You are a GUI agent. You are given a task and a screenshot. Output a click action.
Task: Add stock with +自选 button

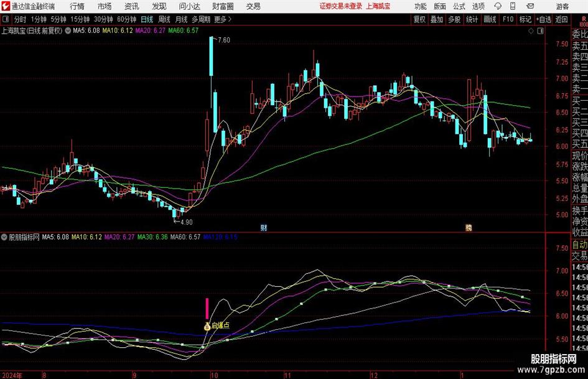(544, 19)
